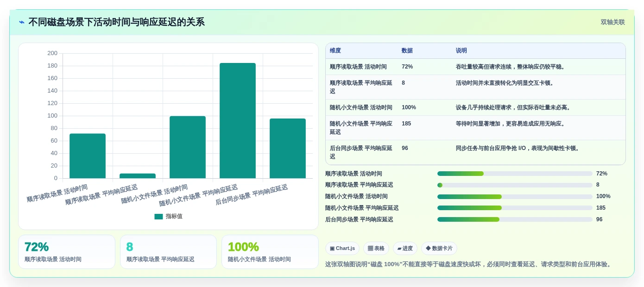The height and width of the screenshot is (287, 644).
Task: Click x-axis label 后台同步场景 平均响应延迟
Action: pyautogui.click(x=252, y=195)
